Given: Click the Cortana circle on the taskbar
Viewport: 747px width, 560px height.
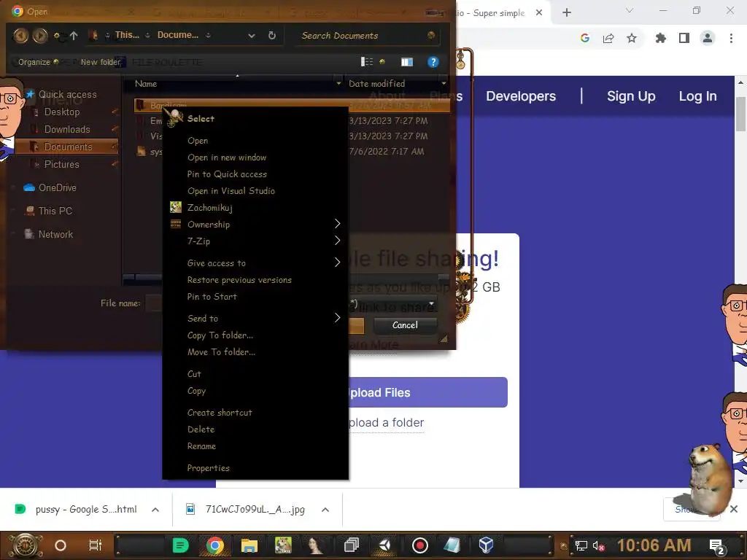Looking at the screenshot, I should [61, 545].
